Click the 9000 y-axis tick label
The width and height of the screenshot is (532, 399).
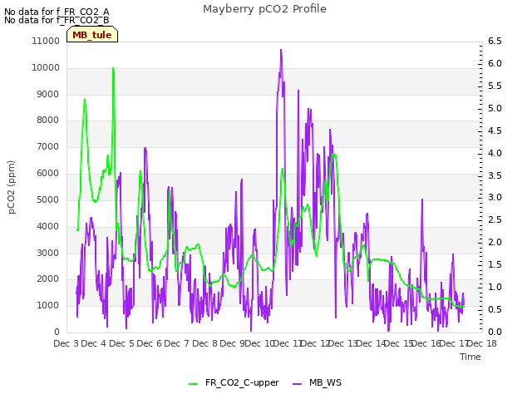(48, 94)
